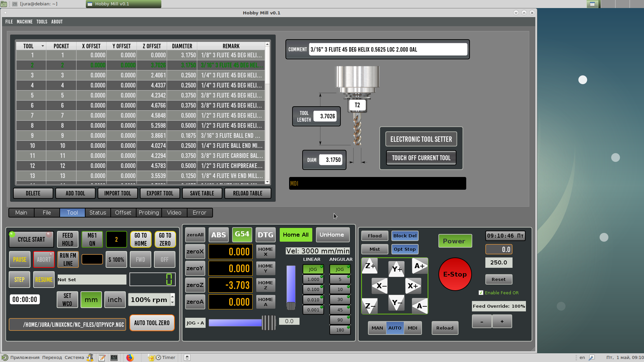Switch to the Video tab

(174, 213)
